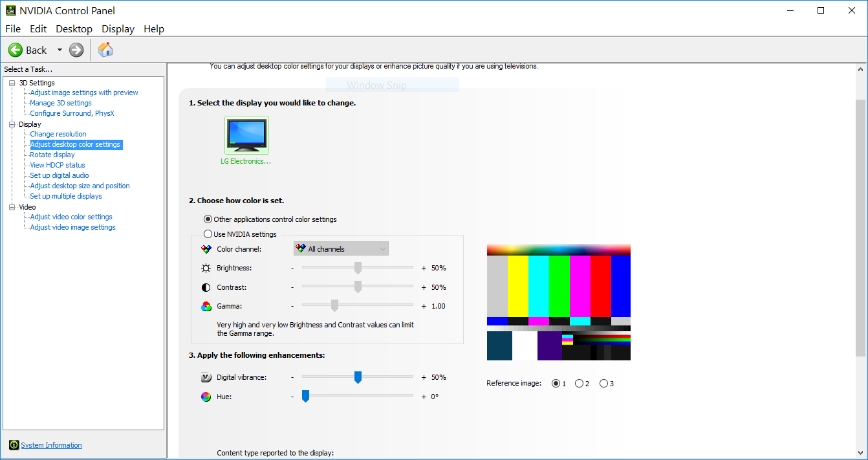Click the Digital vibrance slider handle
The height and width of the screenshot is (460, 868).
[358, 377]
